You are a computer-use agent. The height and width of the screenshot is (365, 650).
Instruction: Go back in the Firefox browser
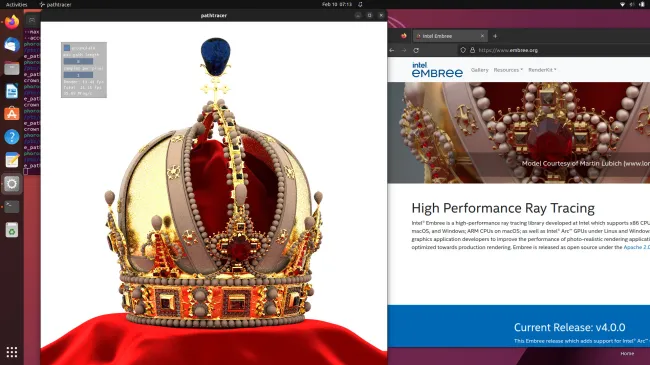392,50
